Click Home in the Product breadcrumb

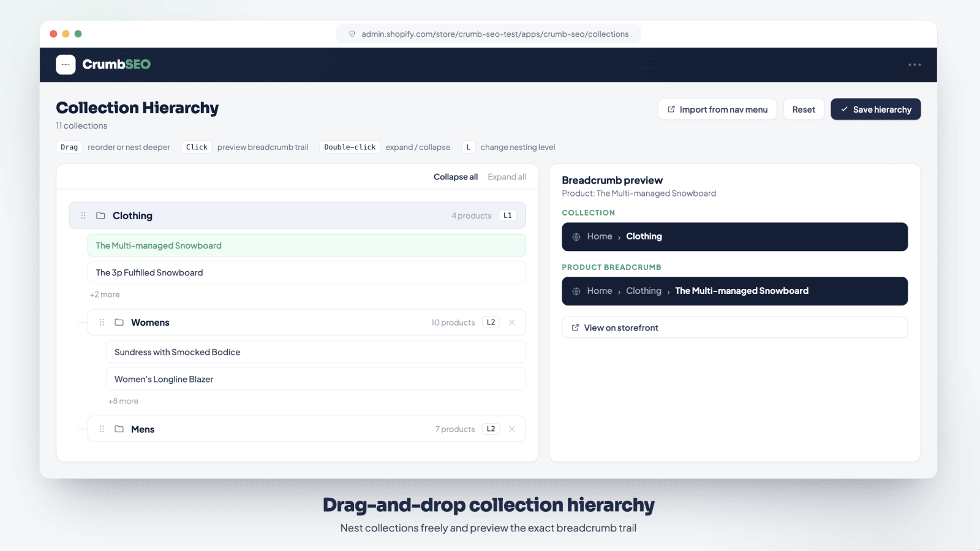600,291
